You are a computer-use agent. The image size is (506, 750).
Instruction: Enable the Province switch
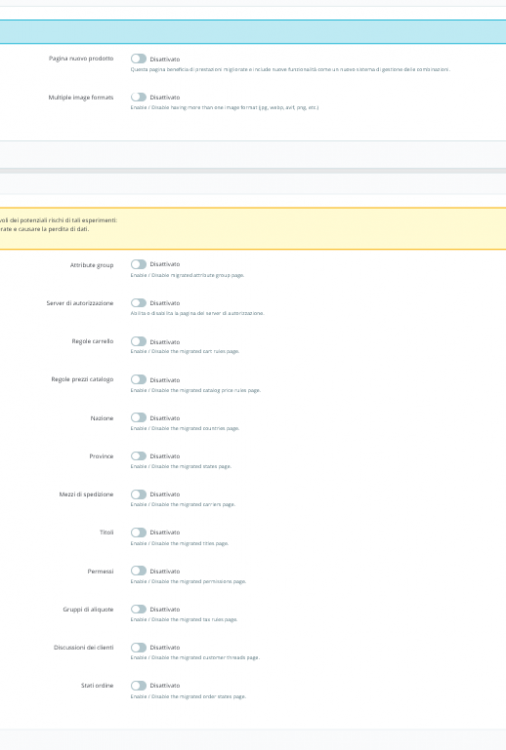coord(139,456)
